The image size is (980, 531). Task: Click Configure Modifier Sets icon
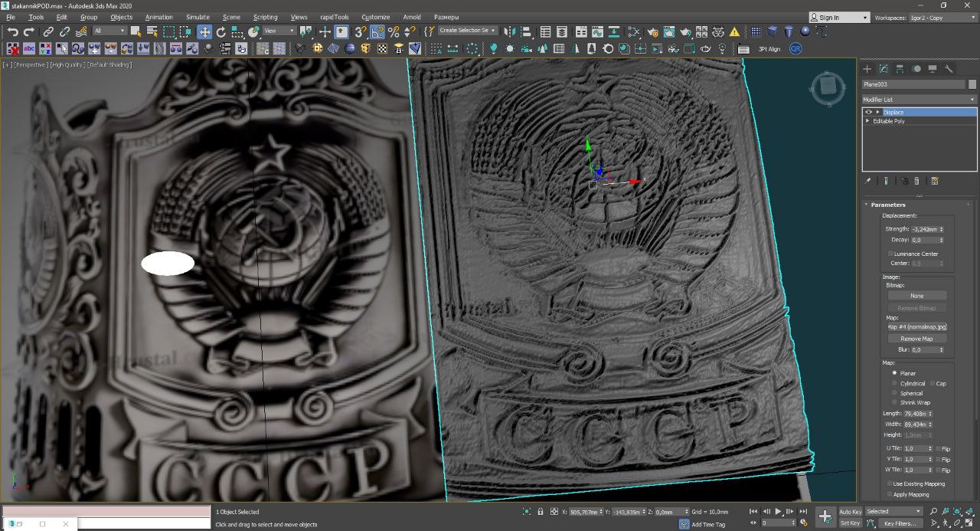935,181
